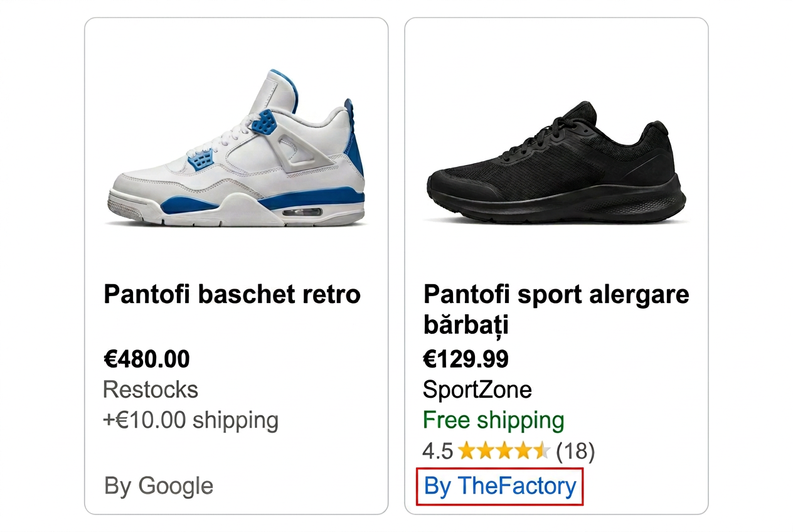This screenshot has height=532, width=793.
Task: Click the third star of the rating row
Action: (x=504, y=451)
